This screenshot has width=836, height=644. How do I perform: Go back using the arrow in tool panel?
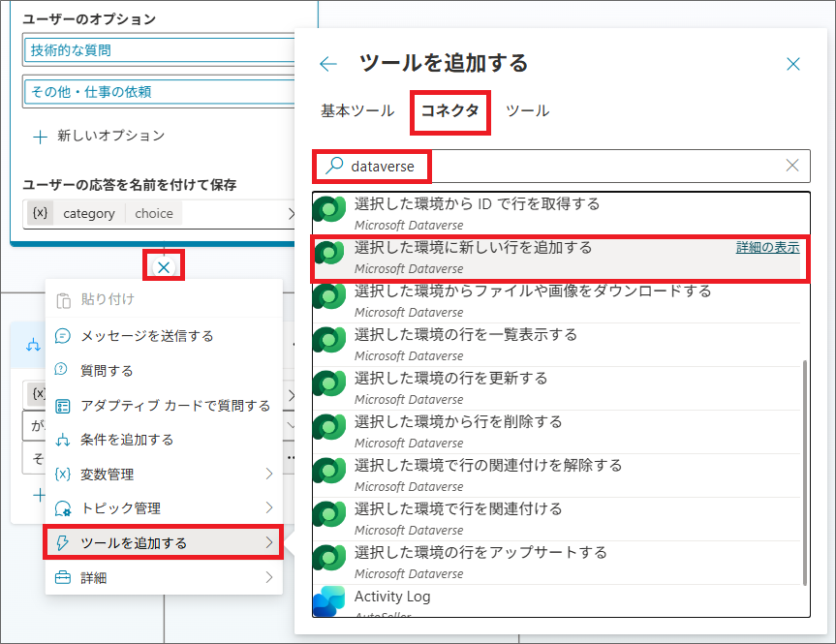click(327, 64)
